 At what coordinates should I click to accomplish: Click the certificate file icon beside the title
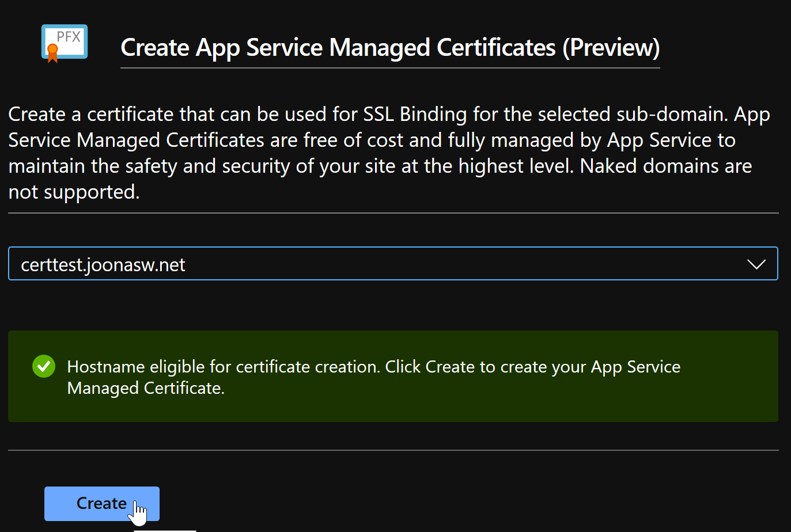tap(63, 43)
